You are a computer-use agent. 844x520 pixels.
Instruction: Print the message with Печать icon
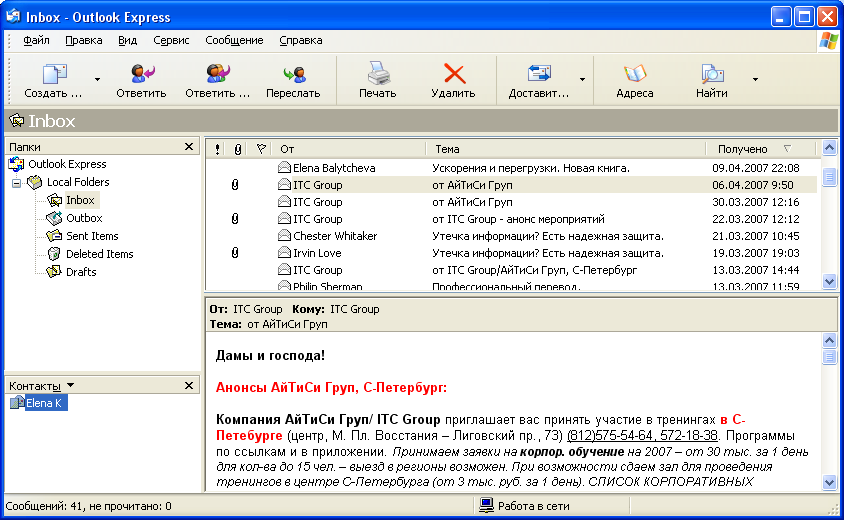point(378,73)
